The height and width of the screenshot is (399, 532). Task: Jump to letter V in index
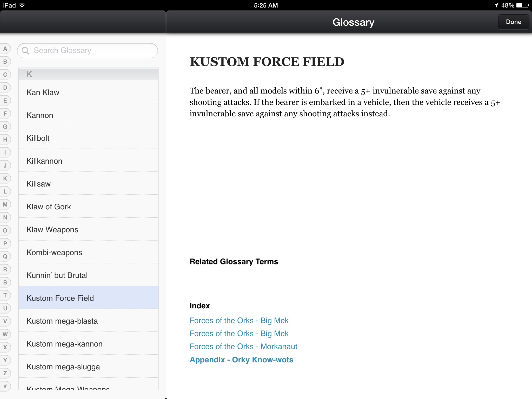pos(5,321)
